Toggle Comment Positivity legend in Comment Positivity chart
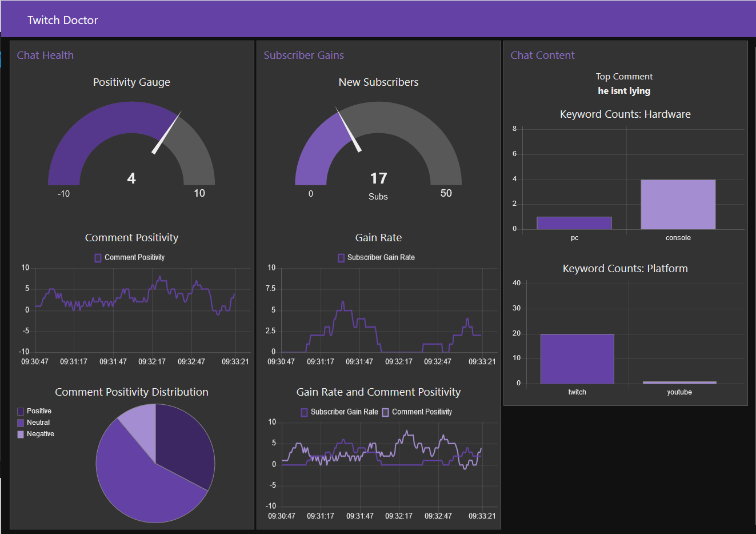Image resolution: width=756 pixels, height=534 pixels. coord(130,258)
